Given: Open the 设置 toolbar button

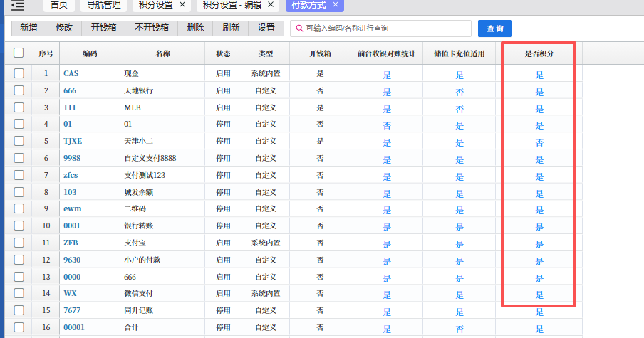Looking at the screenshot, I should 266,28.
